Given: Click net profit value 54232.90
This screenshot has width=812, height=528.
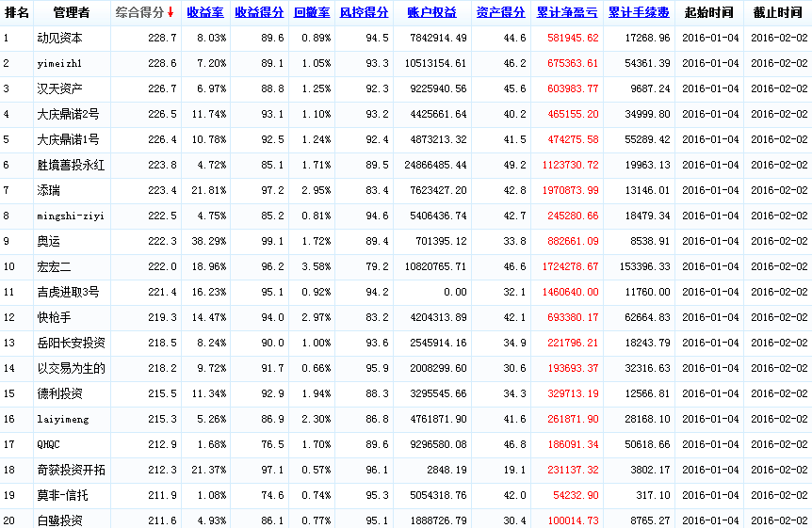Looking at the screenshot, I should tap(576, 495).
